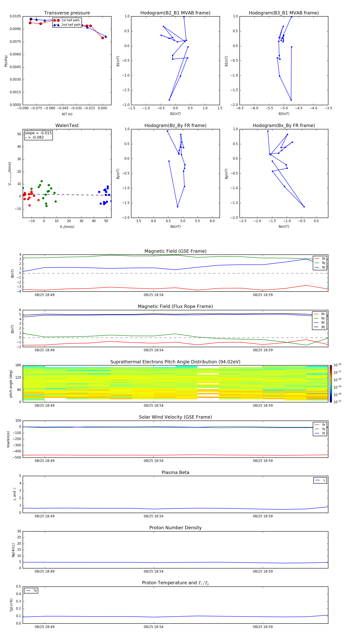Click the "Np(#/cc)" y-axis label
This screenshot has height=644, width=351.
coord(13,550)
